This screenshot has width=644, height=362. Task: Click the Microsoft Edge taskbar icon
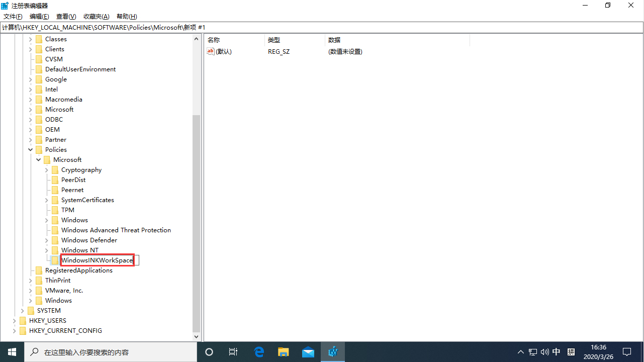pyautogui.click(x=259, y=352)
